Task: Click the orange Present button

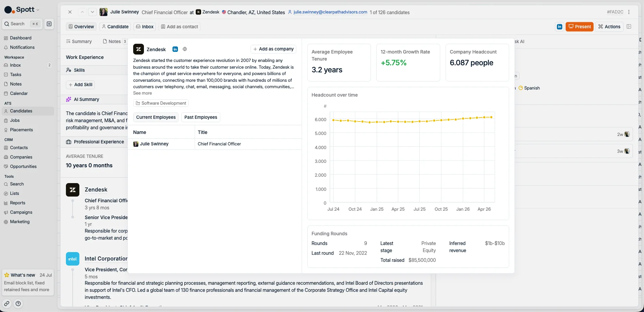Action: pyautogui.click(x=579, y=27)
